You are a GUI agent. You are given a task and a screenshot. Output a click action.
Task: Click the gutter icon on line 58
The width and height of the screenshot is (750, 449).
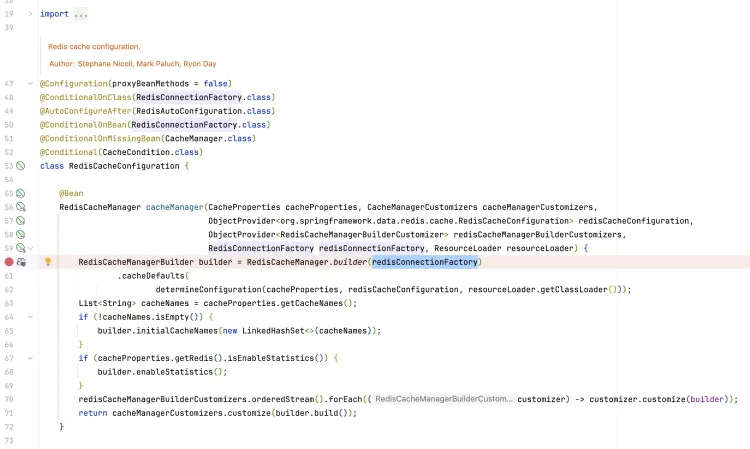(20, 234)
